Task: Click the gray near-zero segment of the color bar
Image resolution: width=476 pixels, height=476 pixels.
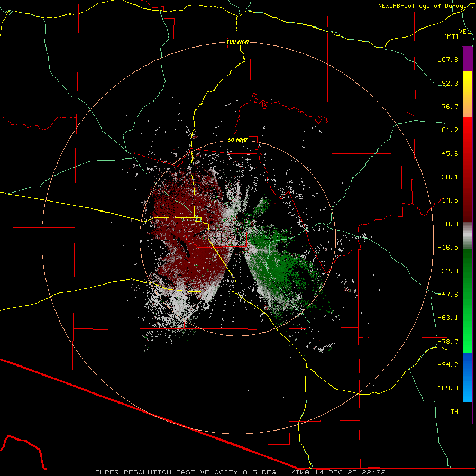Action: [467, 235]
